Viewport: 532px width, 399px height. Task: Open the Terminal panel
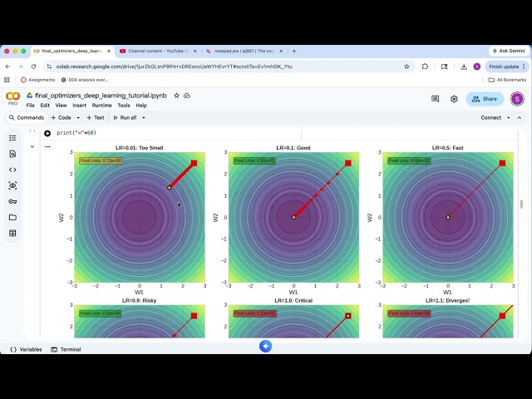click(66, 349)
